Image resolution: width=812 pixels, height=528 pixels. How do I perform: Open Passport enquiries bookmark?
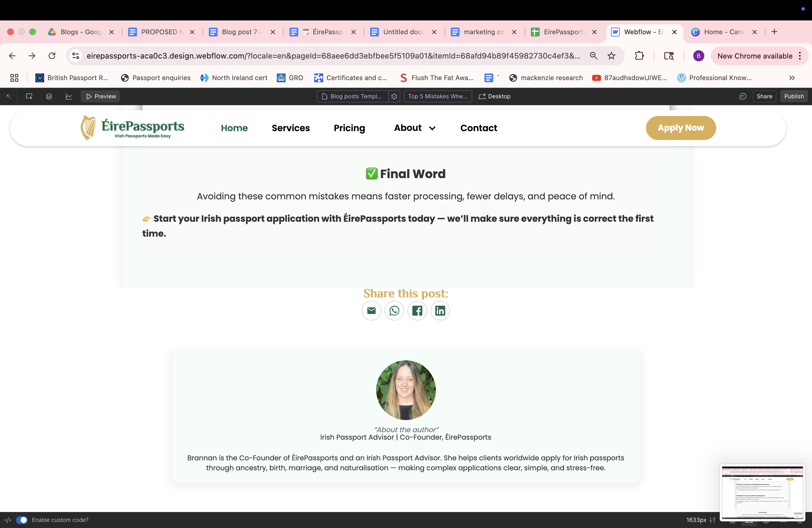(155, 78)
